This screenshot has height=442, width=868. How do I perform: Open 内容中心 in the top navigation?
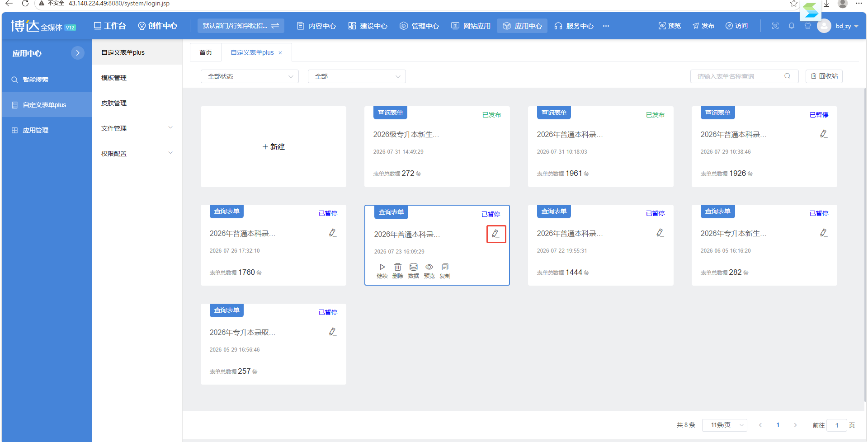[316, 26]
